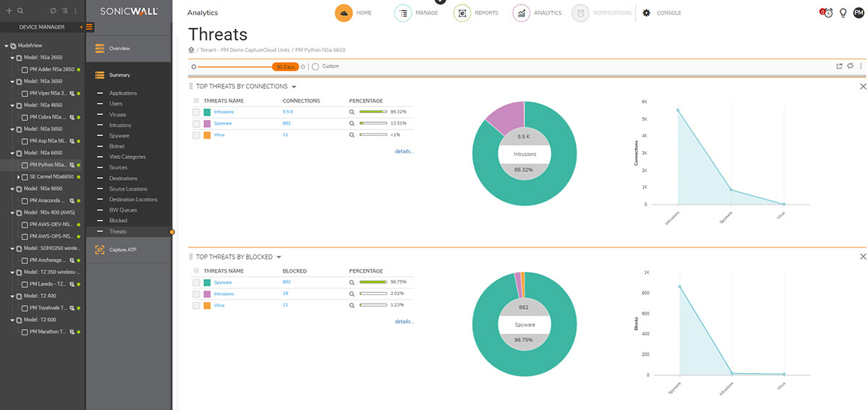Viewport: 868px width, 410px height.
Task: Collapse the ModelView tree root
Action: tap(5, 45)
